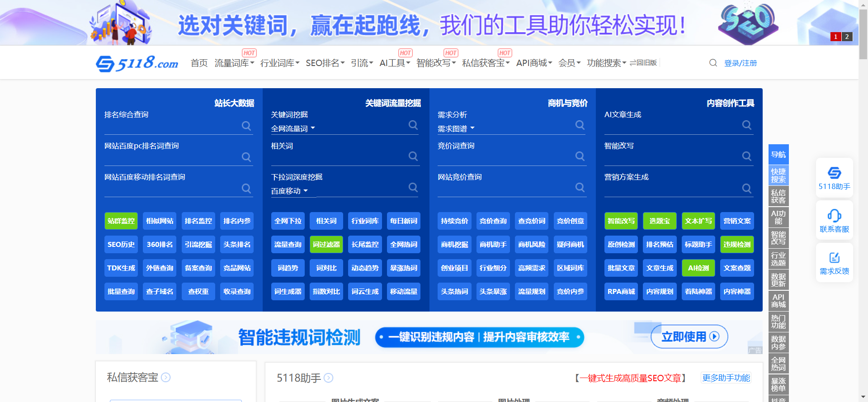This screenshot has width=868, height=402.
Task: Open 智能改写 nav dropdown
Action: (436, 63)
